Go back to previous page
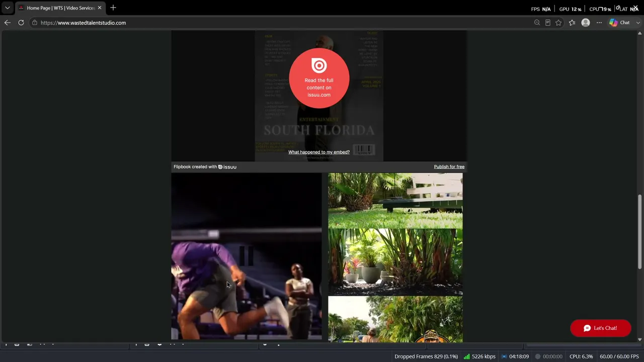The width and height of the screenshot is (644, 362). point(8,23)
